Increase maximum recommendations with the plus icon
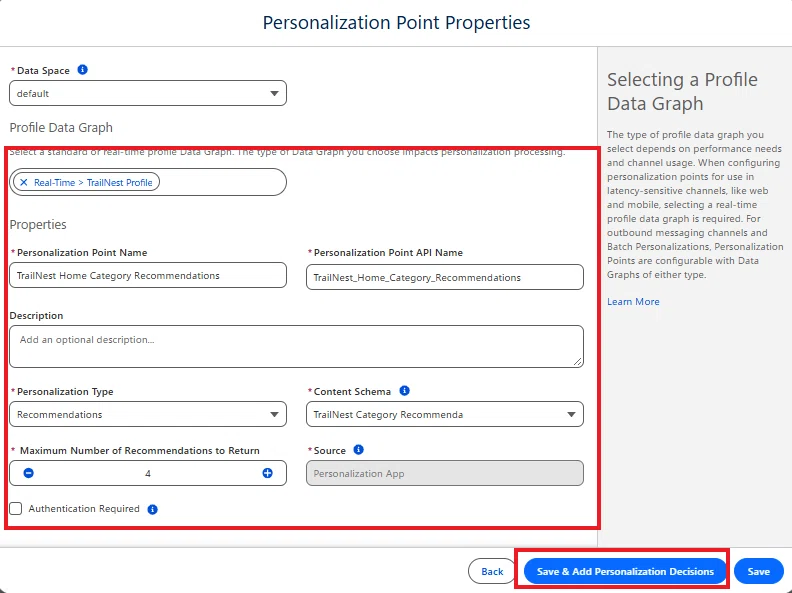The width and height of the screenshot is (792, 593). click(268, 473)
